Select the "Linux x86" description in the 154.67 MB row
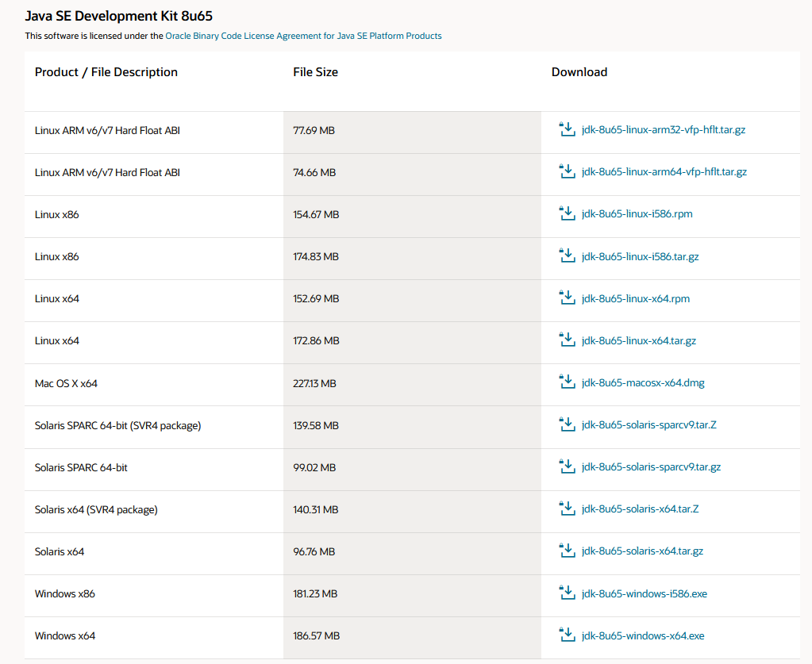Viewport: 812px width, 664px height. click(56, 214)
